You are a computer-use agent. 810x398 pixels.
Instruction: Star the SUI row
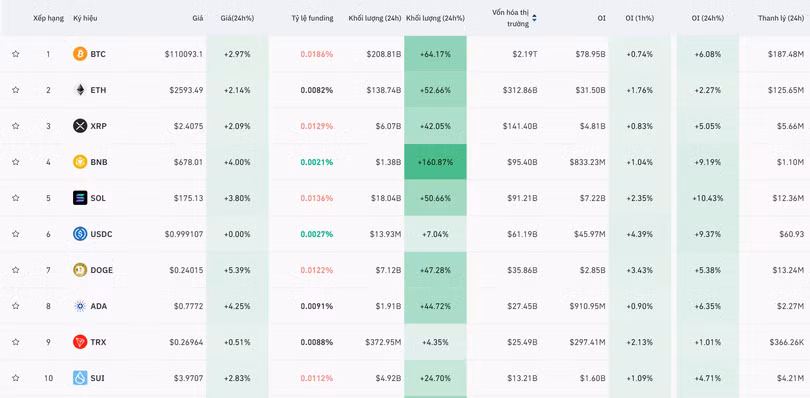pos(15,378)
